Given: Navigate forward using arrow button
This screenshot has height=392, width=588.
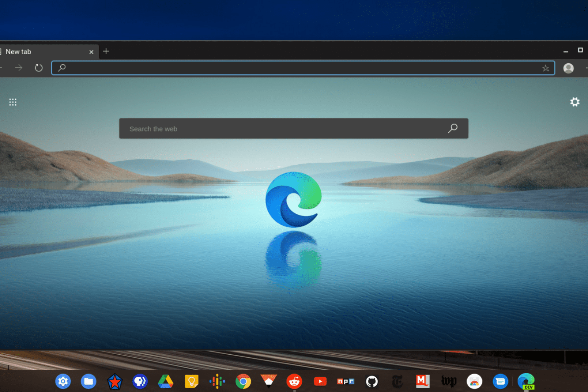Looking at the screenshot, I should tap(18, 67).
